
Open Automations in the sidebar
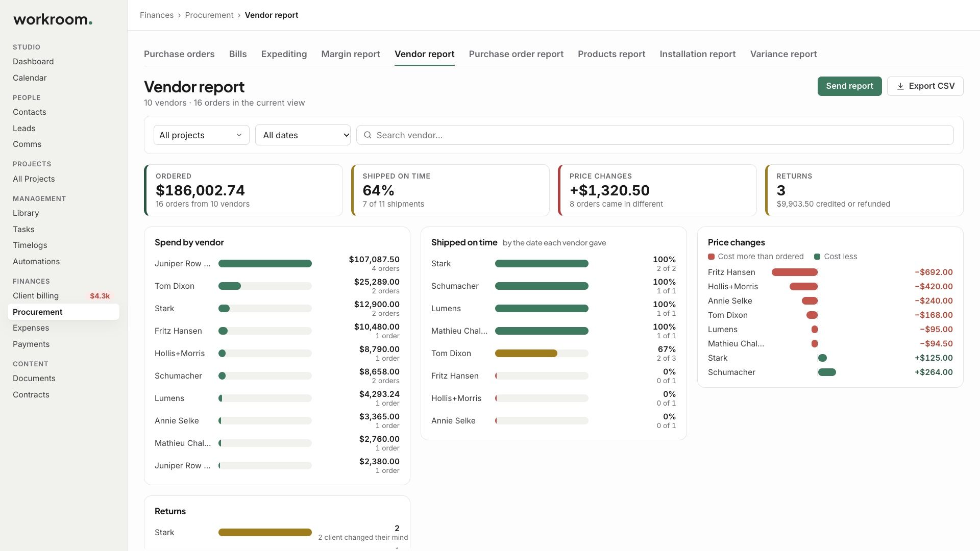point(36,262)
